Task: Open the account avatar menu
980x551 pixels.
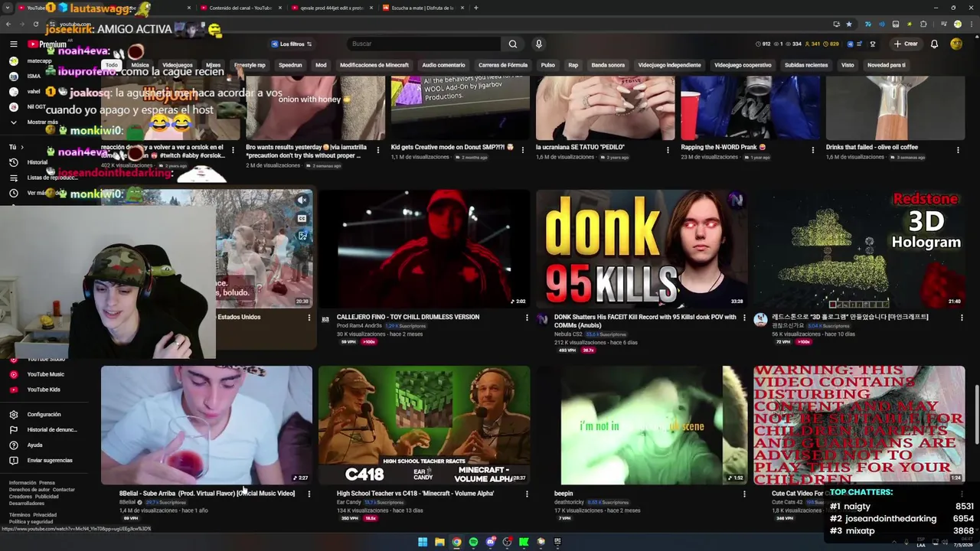Action: click(956, 44)
